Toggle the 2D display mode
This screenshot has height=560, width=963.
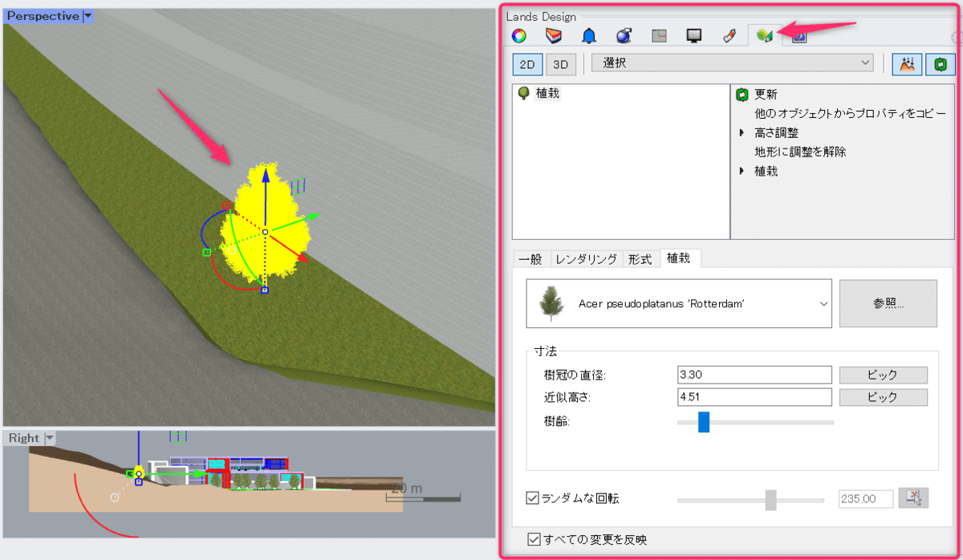tap(527, 64)
